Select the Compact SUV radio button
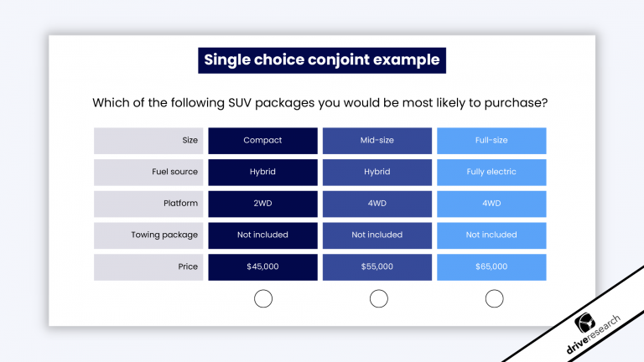Screen dimensions: 644x362 click(x=262, y=298)
